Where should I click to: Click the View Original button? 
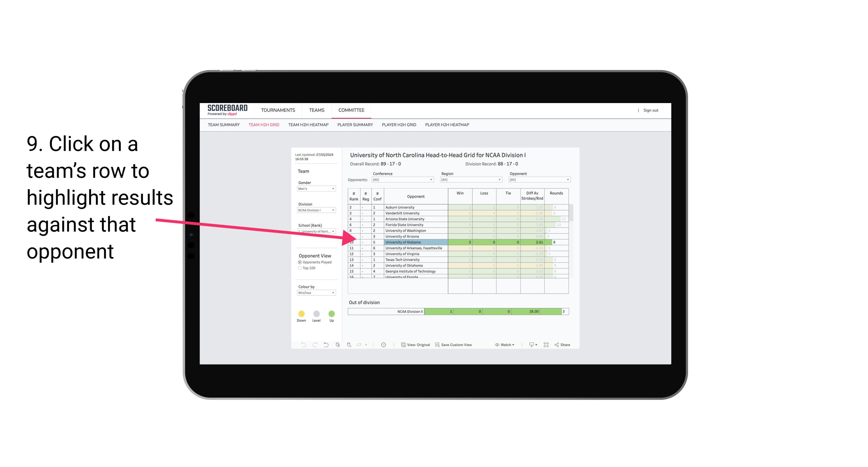pos(416,345)
